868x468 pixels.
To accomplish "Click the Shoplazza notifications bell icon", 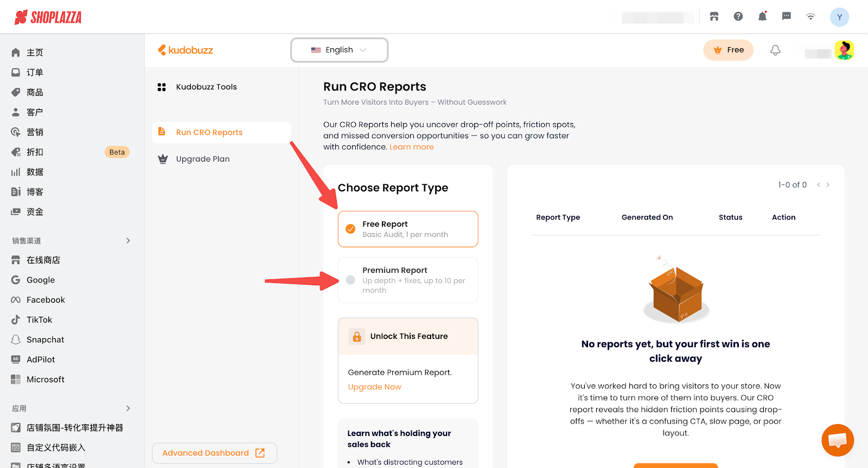I will coord(762,17).
